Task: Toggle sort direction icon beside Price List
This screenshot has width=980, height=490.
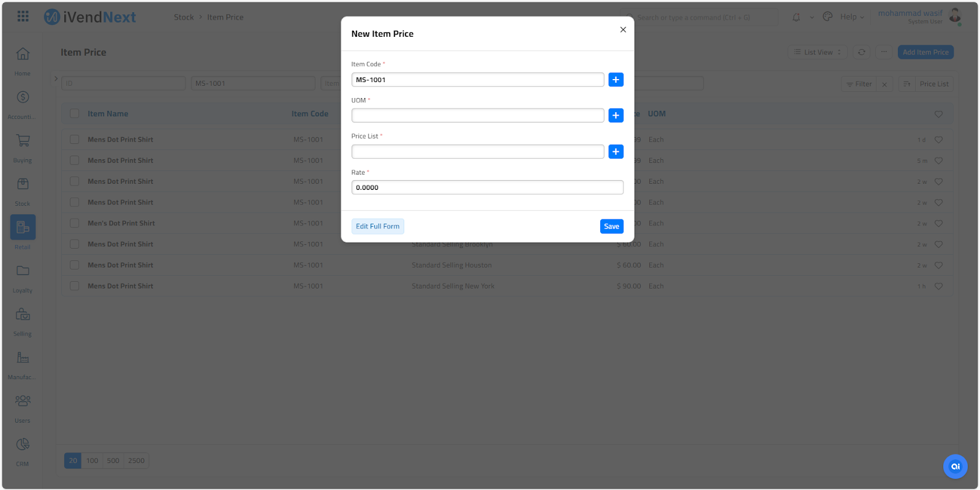Action: (x=907, y=84)
